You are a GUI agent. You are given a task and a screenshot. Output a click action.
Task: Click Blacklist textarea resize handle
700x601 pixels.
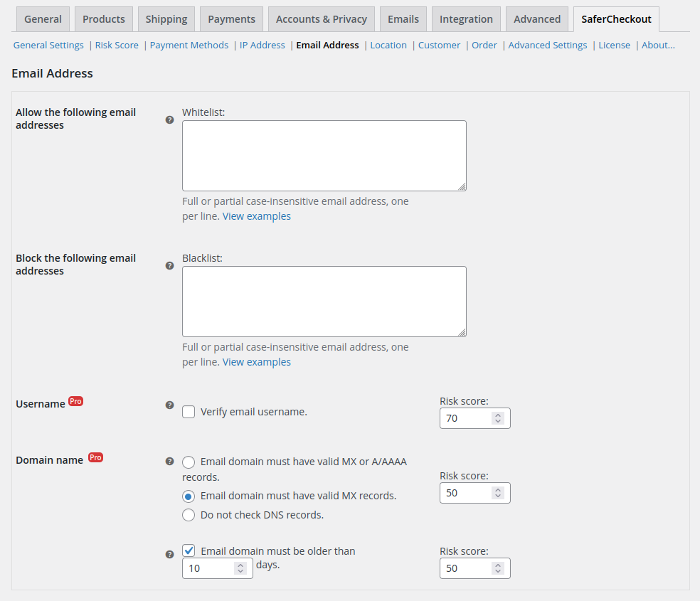point(462,332)
